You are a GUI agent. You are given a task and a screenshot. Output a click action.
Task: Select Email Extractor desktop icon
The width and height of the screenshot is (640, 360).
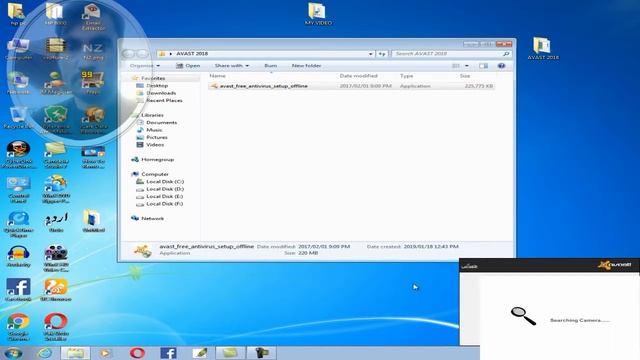93,16
